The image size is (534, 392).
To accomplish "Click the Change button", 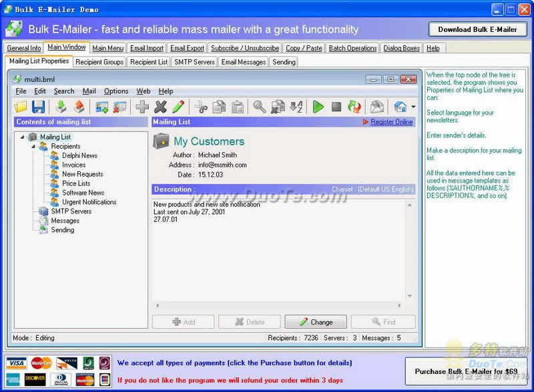I will pos(316,322).
